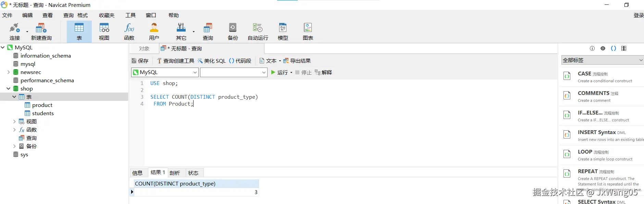Select the 表 tables toolbar button
This screenshot has width=644, height=204.
79,31
